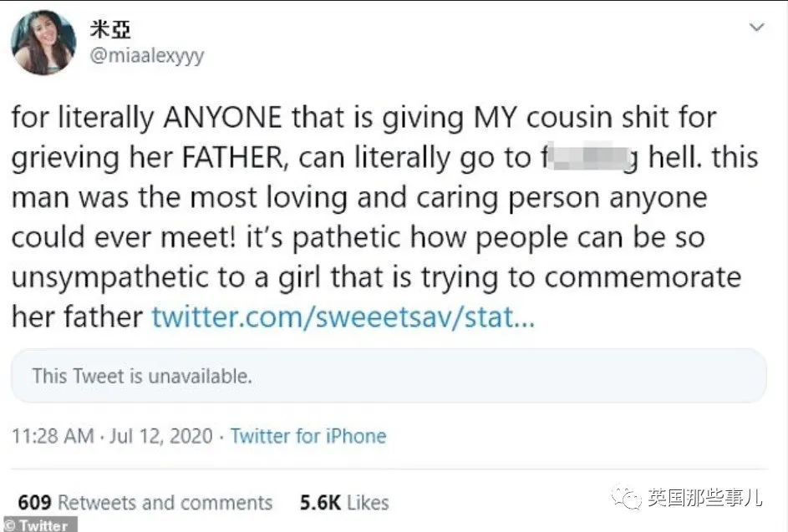This screenshot has height=532, width=788.
Task: Open the tweet options chevron menu
Action: 756,28
